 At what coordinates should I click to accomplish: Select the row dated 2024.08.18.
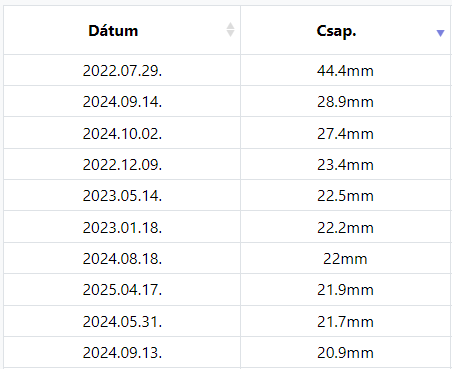point(227,259)
